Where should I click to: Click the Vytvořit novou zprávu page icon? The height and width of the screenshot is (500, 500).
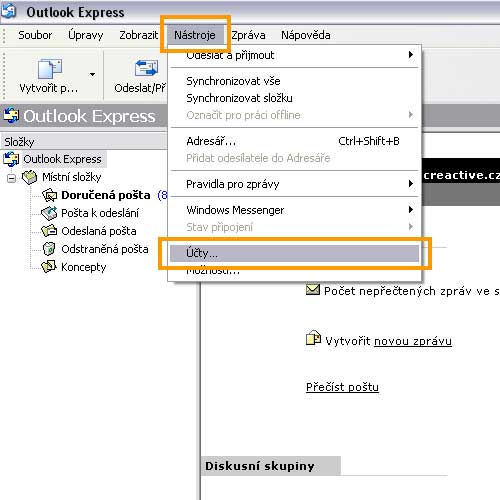(x=313, y=338)
